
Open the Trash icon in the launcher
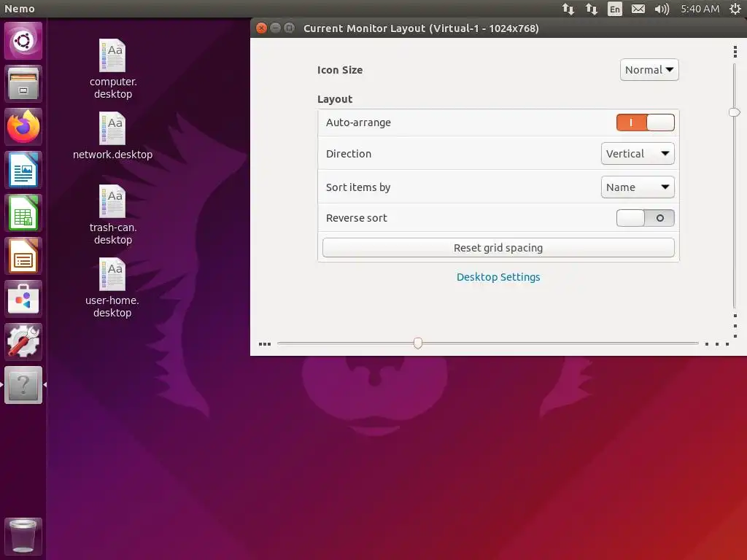point(23,536)
